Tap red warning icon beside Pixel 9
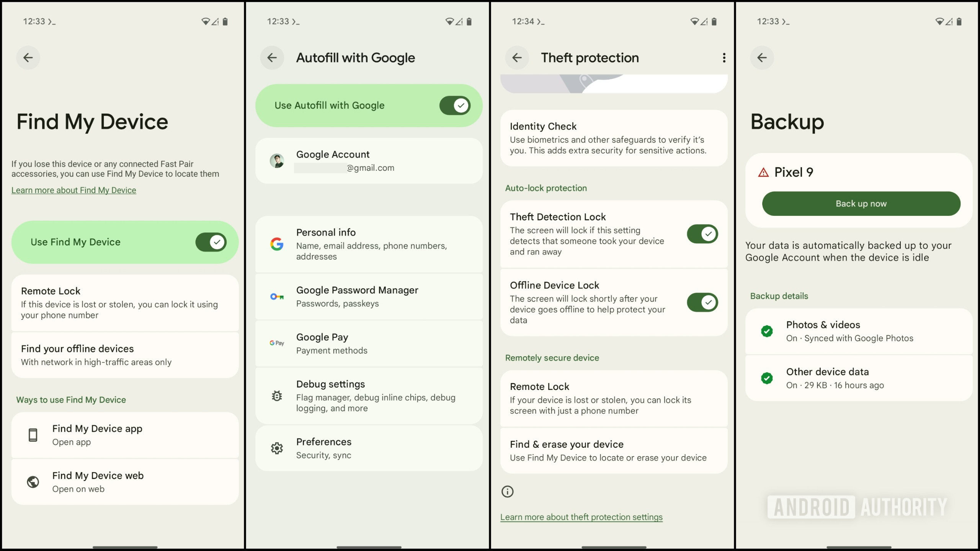This screenshot has width=980, height=551. 763,173
